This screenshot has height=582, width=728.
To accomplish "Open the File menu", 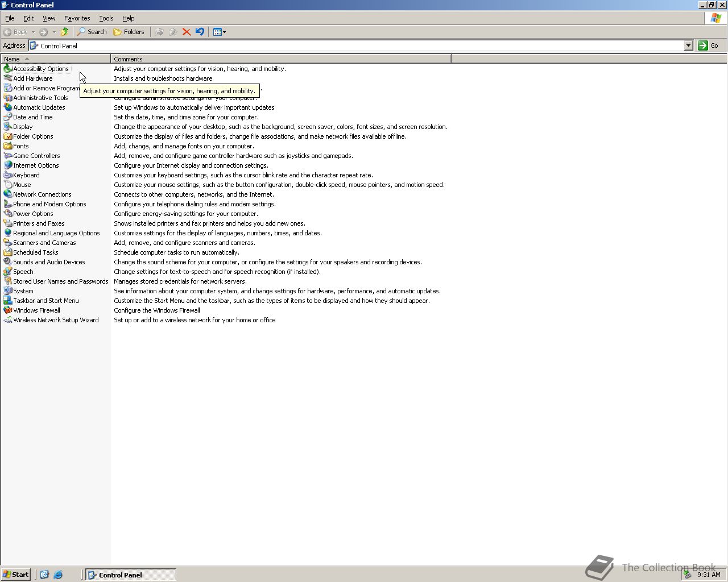I will 10,18.
